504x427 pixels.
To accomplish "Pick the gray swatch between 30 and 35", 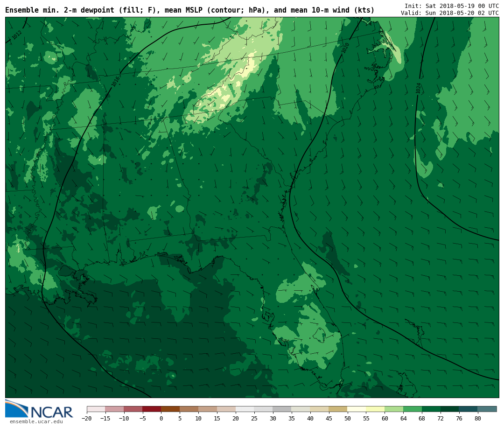I will pyautogui.click(x=282, y=409).
